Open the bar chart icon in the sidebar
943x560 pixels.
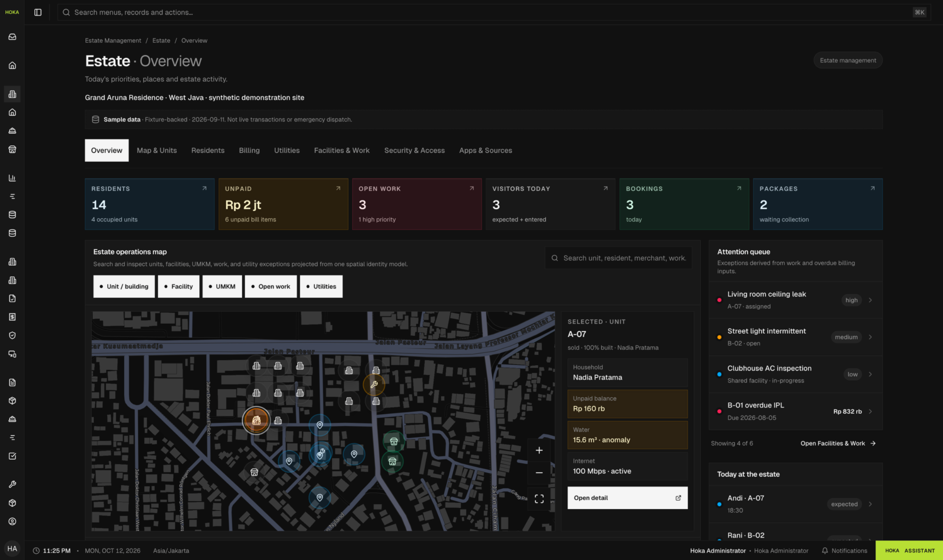[12, 178]
